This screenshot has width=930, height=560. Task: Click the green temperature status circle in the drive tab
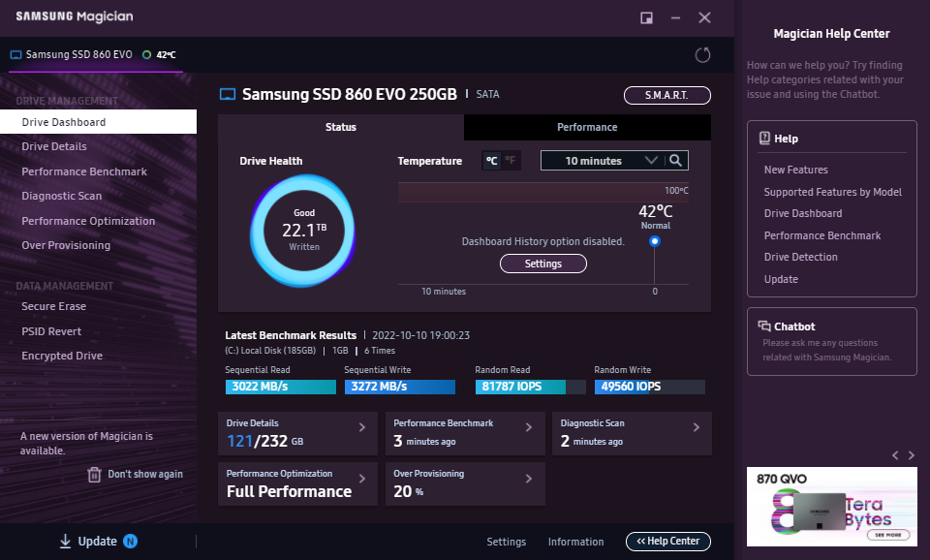point(146,54)
